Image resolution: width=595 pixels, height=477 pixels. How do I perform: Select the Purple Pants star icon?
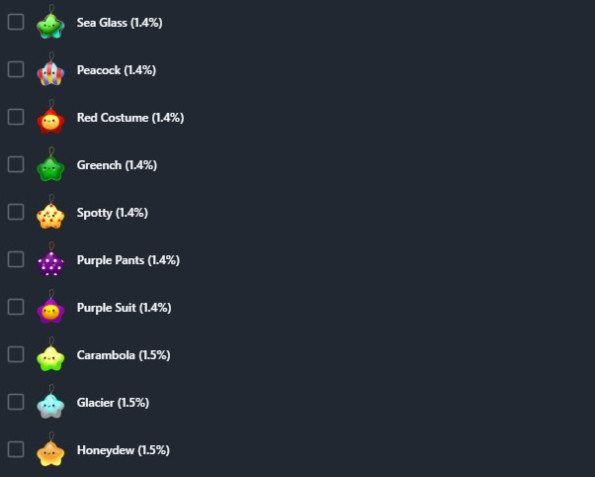click(x=50, y=263)
